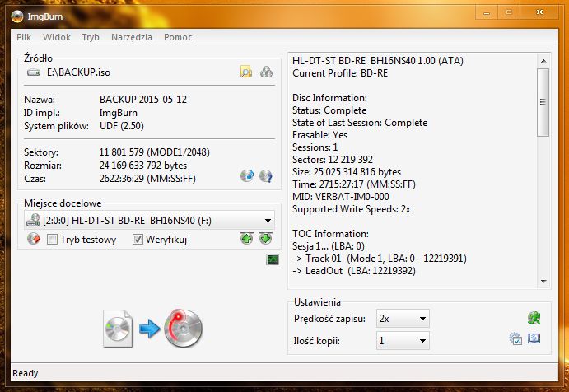Open the Pomoc menu
The height and width of the screenshot is (392, 569).
click(178, 37)
